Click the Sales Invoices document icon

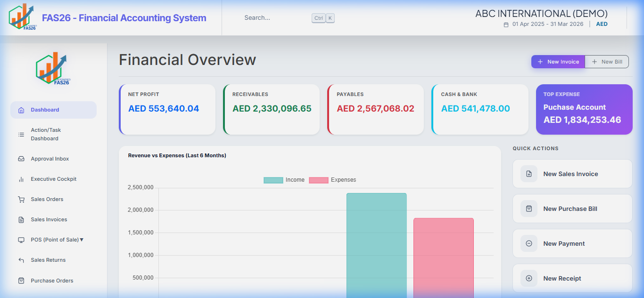point(21,219)
